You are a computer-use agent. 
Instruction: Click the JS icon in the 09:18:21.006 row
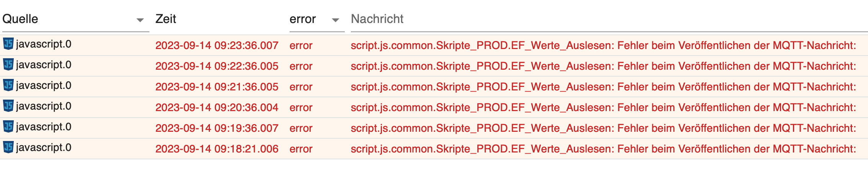point(8,147)
